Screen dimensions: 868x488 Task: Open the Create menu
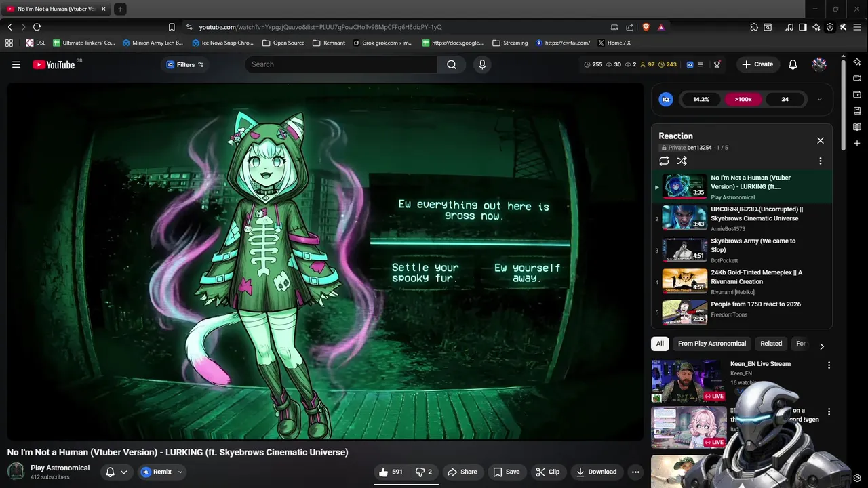point(757,64)
